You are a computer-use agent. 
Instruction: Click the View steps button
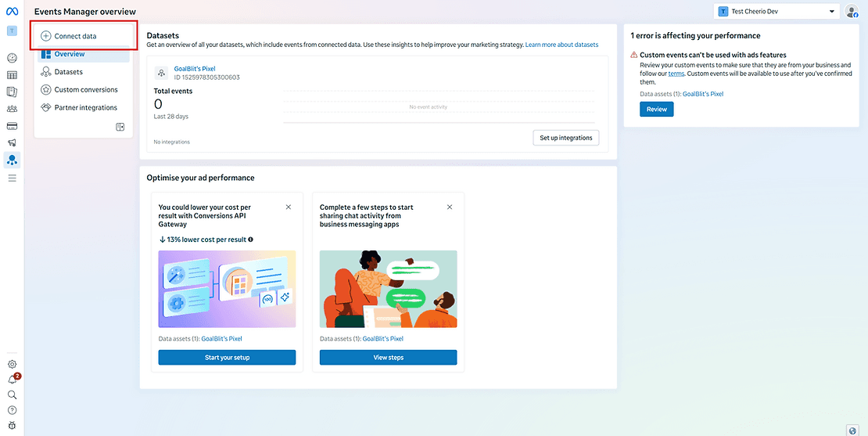point(388,357)
